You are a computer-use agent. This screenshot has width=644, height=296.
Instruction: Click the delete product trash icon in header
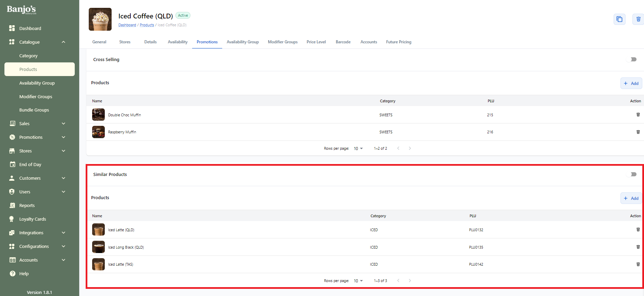point(638,19)
